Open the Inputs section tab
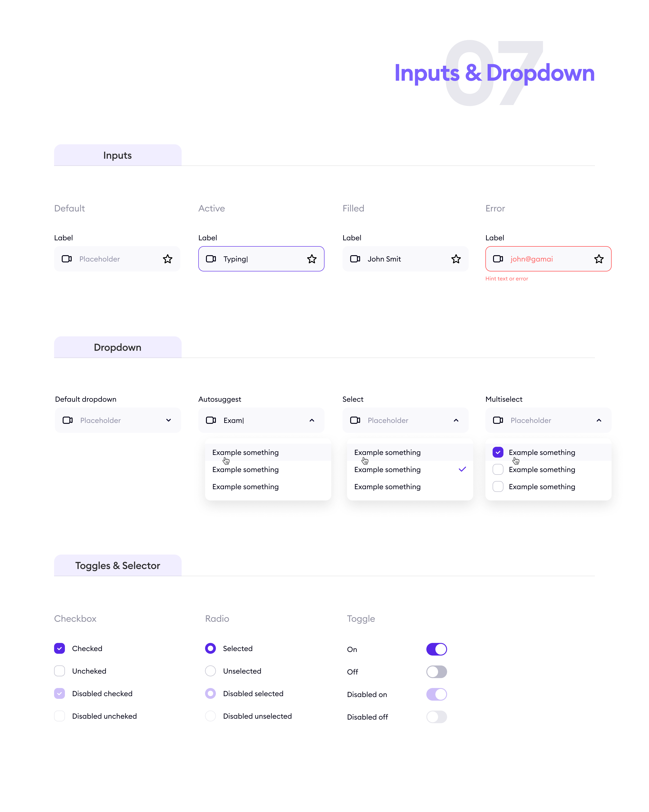 [x=117, y=155]
